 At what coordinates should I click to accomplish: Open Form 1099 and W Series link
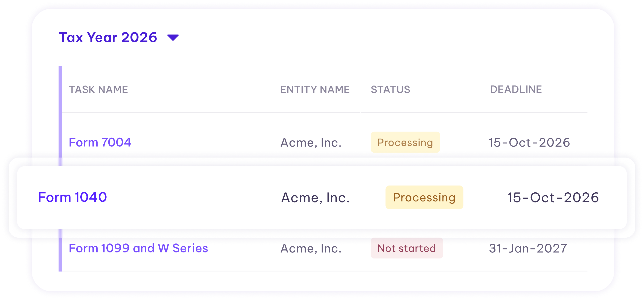click(138, 248)
